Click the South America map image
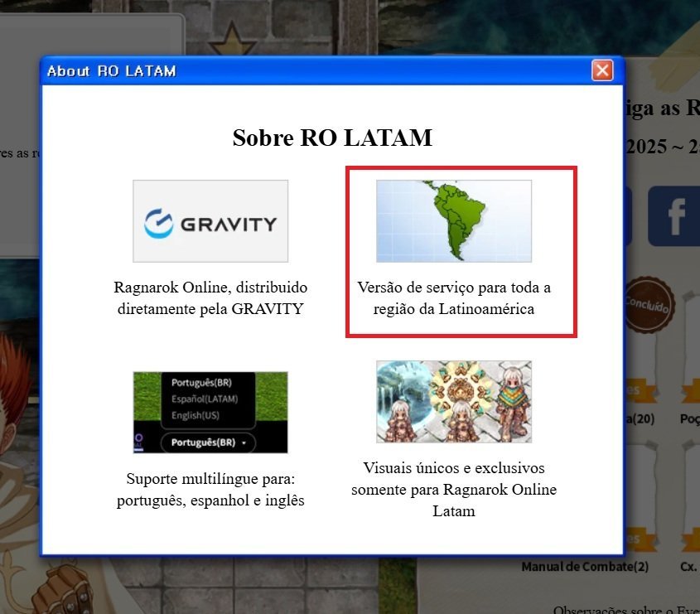Viewport: 700px width, 614px height. coord(454,221)
